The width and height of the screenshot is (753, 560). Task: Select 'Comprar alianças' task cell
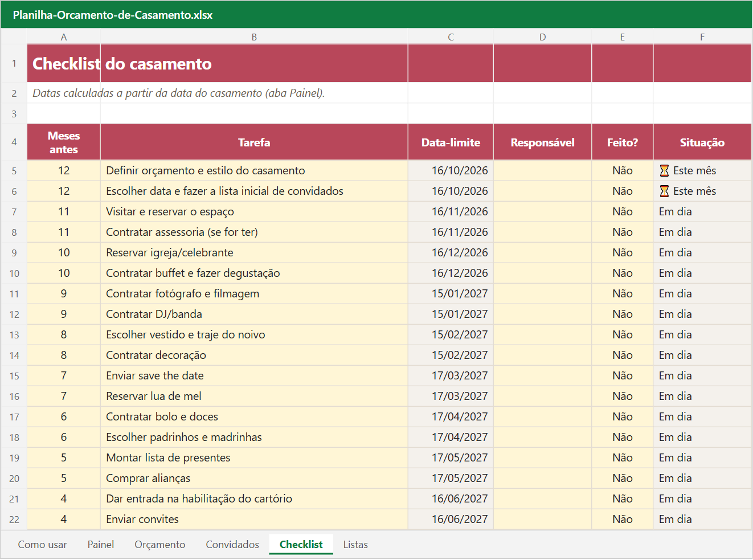point(254,479)
